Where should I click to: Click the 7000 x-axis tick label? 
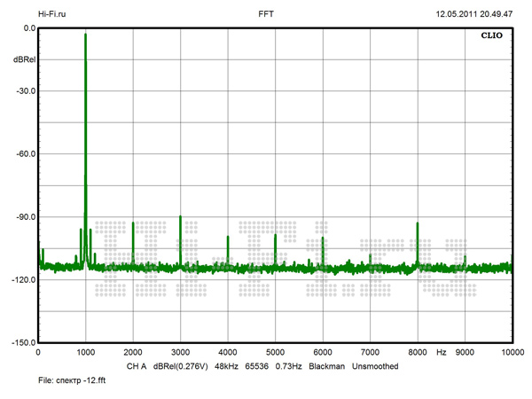point(369,352)
